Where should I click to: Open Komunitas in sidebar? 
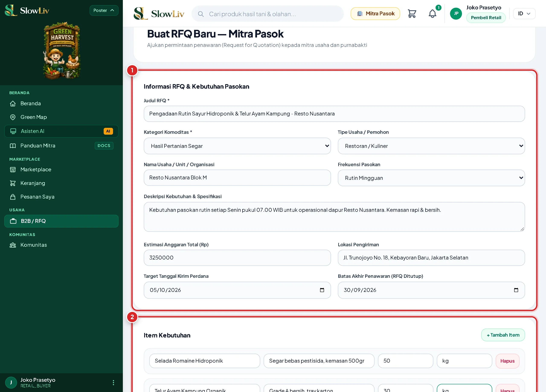pos(61,245)
